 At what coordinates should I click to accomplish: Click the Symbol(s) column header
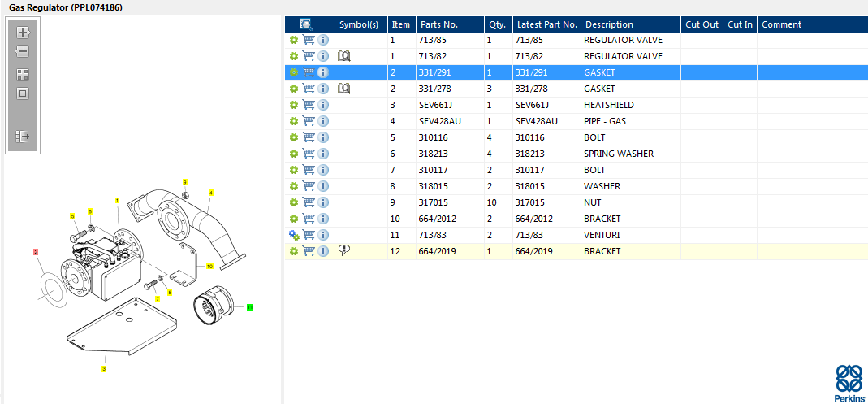pos(359,24)
